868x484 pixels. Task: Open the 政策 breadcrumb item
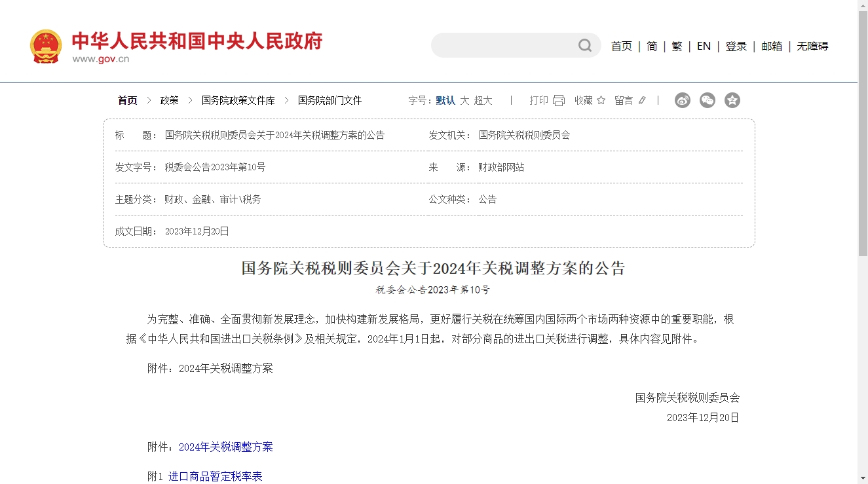[168, 100]
